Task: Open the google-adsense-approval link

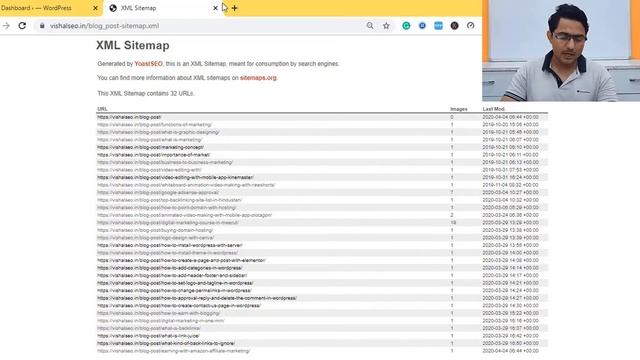Action: click(x=158, y=193)
